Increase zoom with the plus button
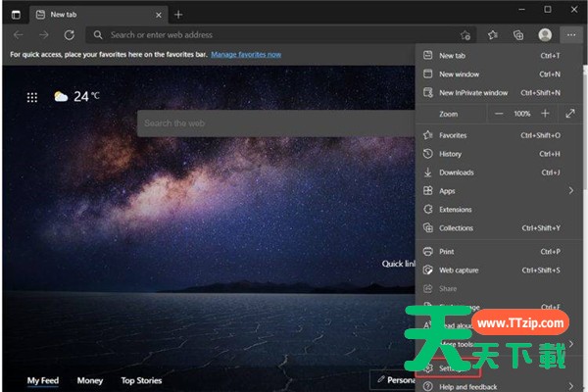Screen dimensions: 588x392 click(545, 114)
